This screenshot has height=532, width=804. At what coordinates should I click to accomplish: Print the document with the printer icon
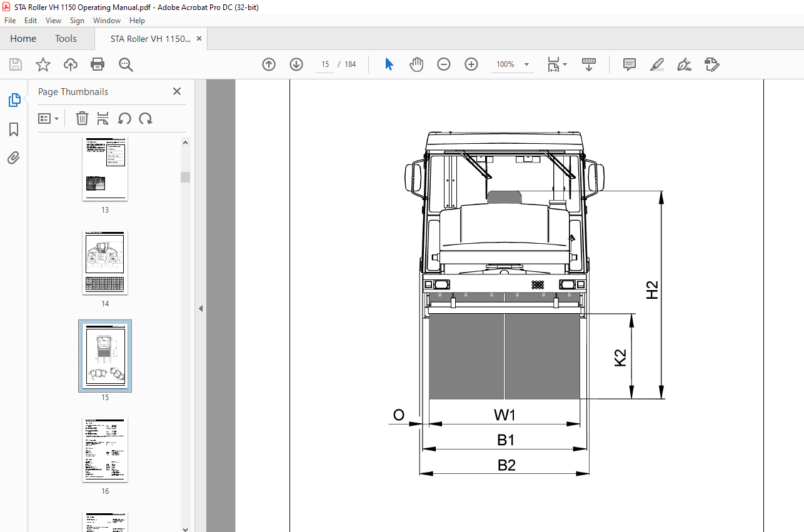pos(98,64)
